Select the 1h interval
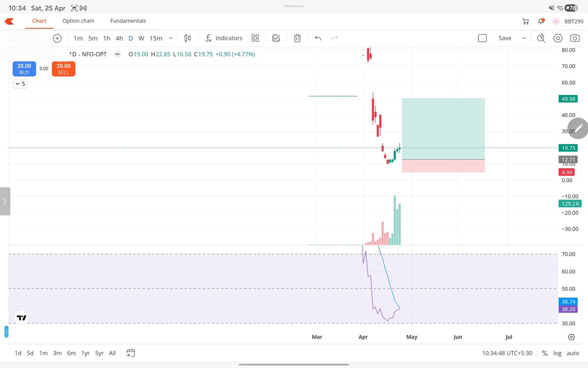 [106, 38]
